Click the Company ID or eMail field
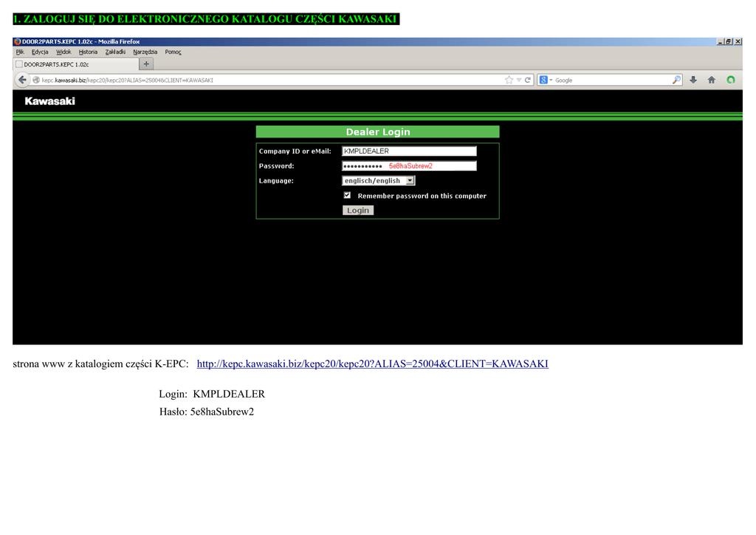 (409, 151)
